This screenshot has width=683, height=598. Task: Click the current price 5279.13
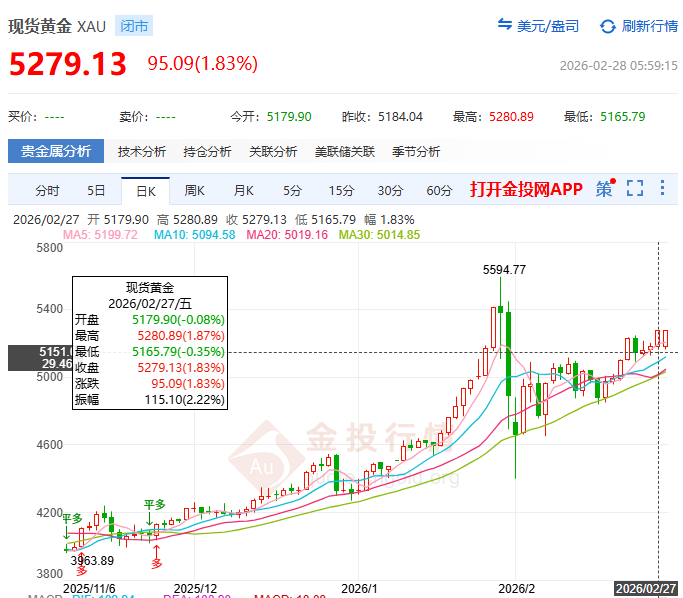[68, 64]
